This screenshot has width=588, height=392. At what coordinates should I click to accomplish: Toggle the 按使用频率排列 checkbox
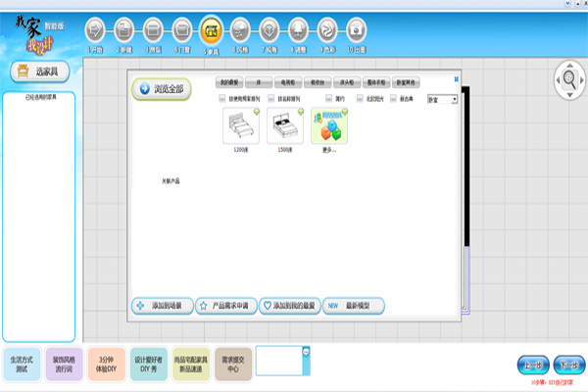point(222,99)
